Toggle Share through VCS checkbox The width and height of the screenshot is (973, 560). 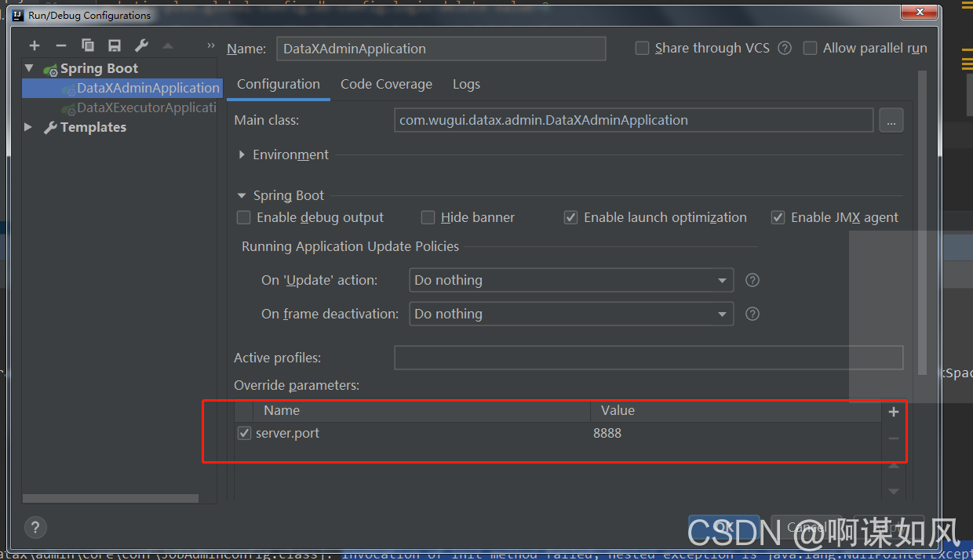tap(642, 48)
